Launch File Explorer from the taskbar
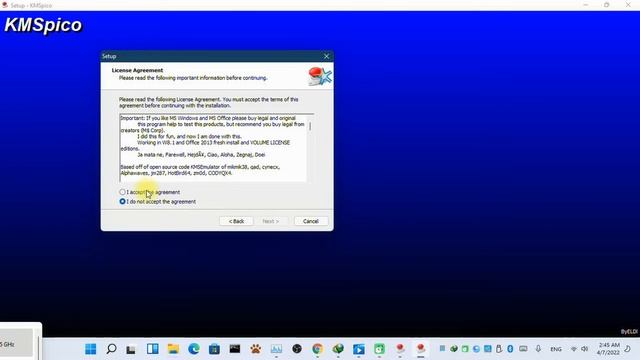This screenshot has height=360, width=640. click(x=173, y=349)
